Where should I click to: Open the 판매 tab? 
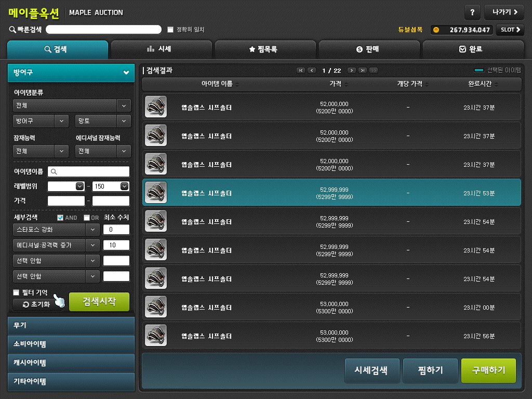point(369,49)
